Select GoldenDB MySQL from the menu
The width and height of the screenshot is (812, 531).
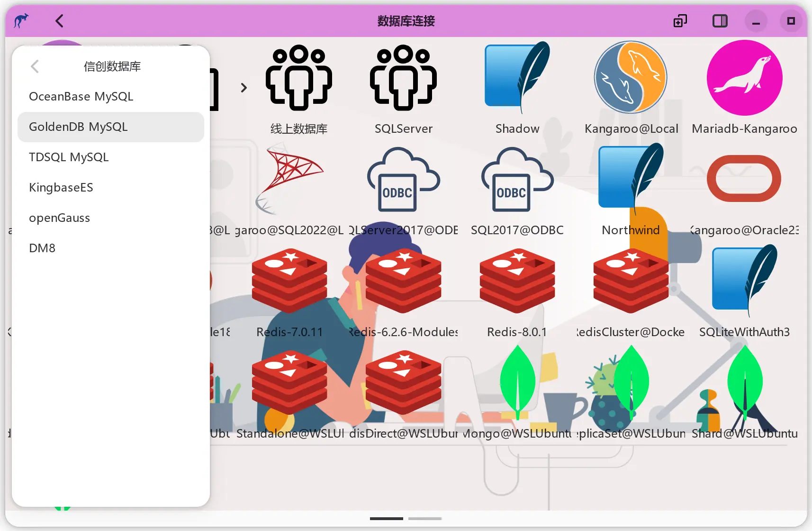point(111,127)
